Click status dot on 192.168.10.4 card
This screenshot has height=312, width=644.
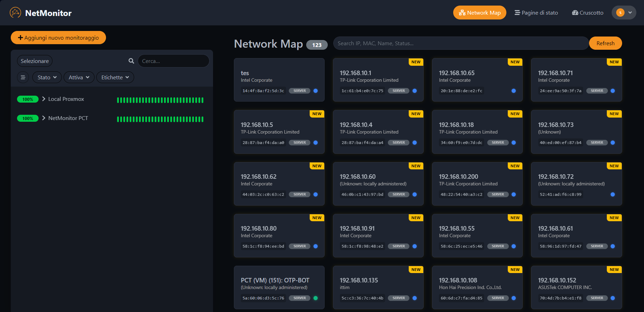415,143
